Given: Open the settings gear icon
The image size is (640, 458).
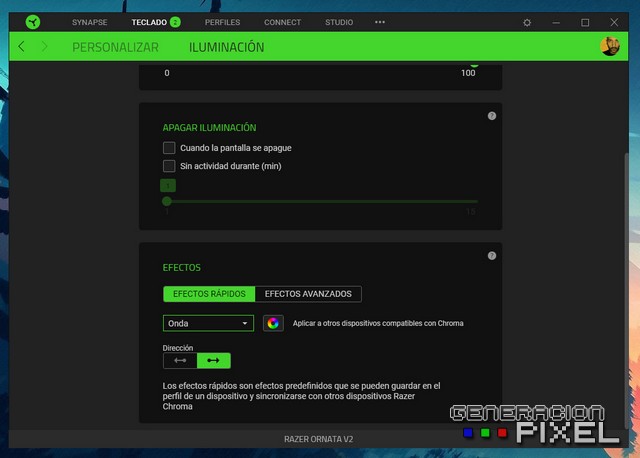Looking at the screenshot, I should point(527,23).
